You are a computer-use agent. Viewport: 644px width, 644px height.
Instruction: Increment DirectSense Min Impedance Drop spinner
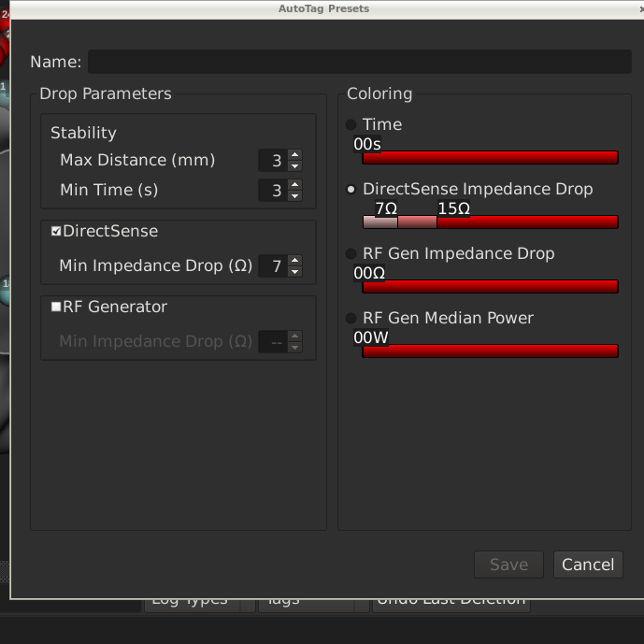(295, 261)
